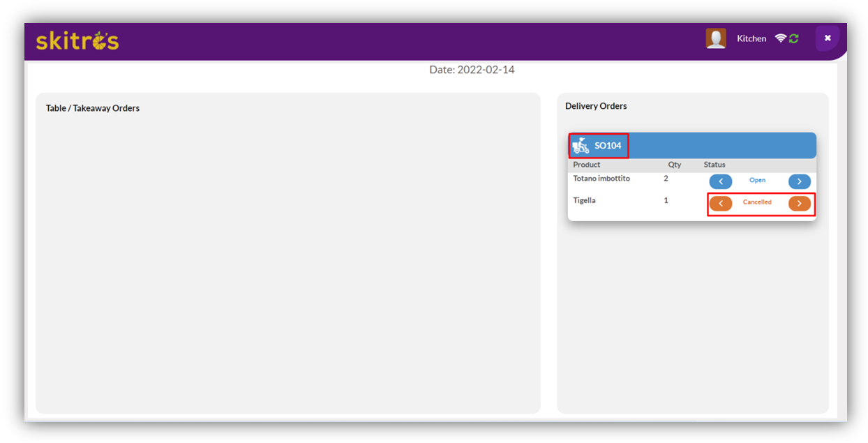The height and width of the screenshot is (443, 868).
Task: Click the Open status label
Action: [x=757, y=181]
